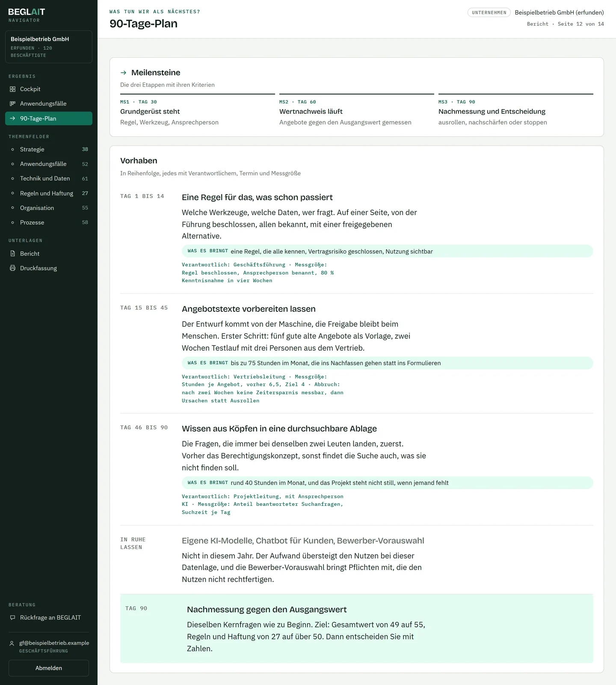Open the Cockpit view
Viewport: 616px width, 685px height.
click(49, 89)
